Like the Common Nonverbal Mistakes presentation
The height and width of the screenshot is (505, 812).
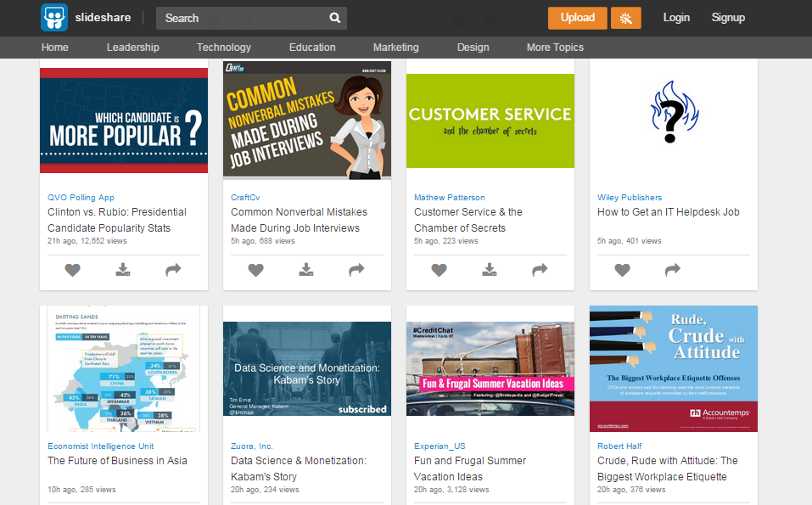tap(255, 270)
